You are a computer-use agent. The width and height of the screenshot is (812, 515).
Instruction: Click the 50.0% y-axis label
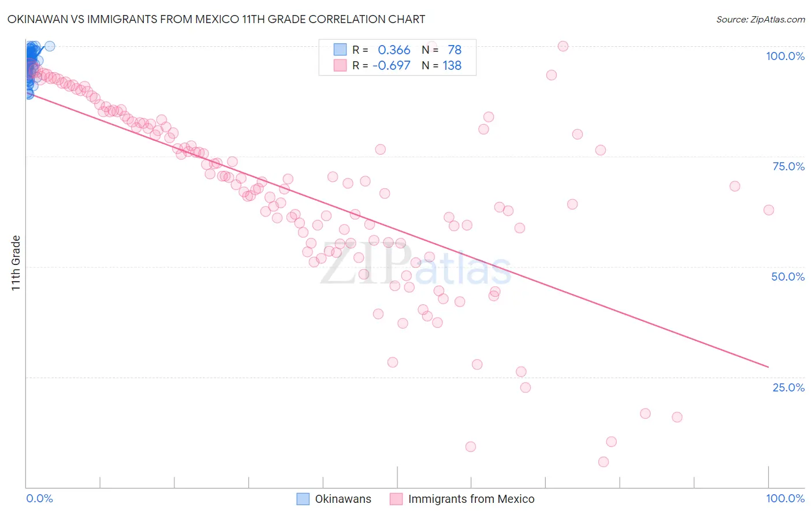(788, 277)
